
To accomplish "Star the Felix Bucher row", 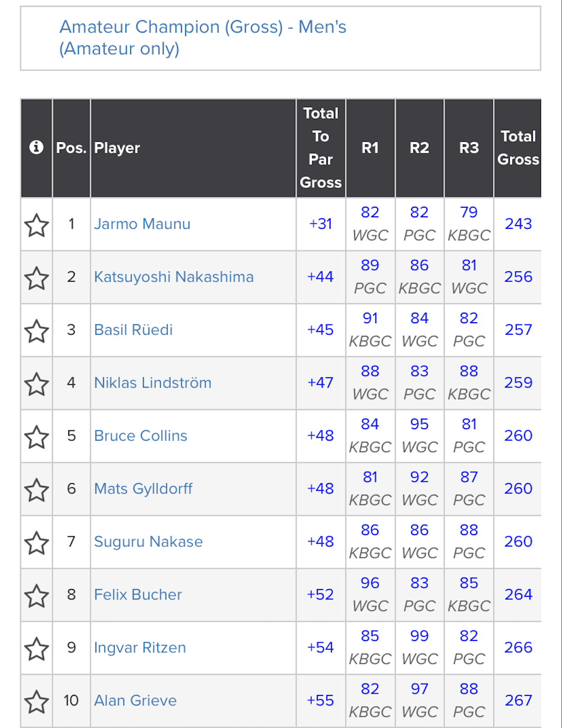I will tap(36, 596).
